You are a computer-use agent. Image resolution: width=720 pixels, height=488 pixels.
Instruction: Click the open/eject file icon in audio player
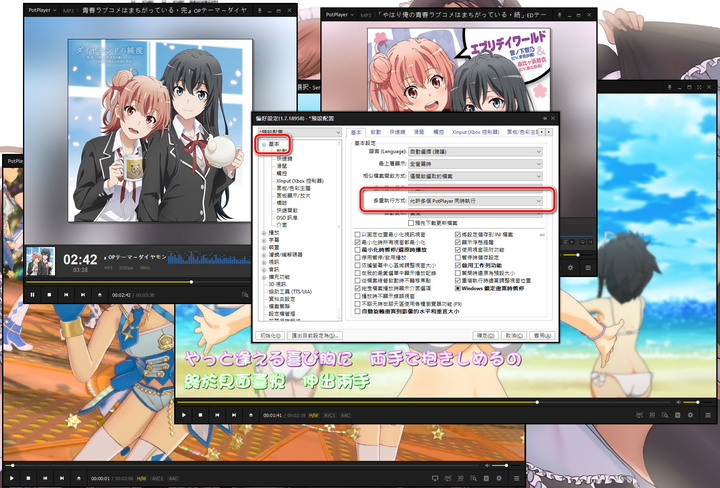tap(100, 295)
